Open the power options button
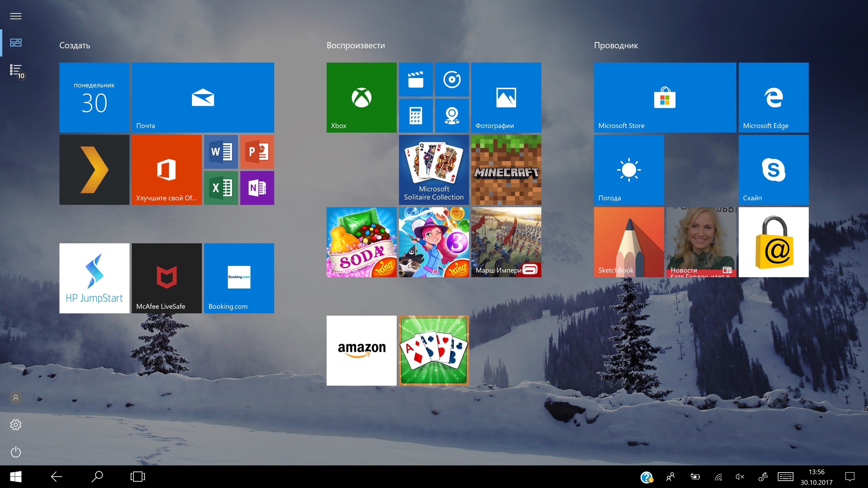Screen dimensions: 868x488 click(16, 452)
